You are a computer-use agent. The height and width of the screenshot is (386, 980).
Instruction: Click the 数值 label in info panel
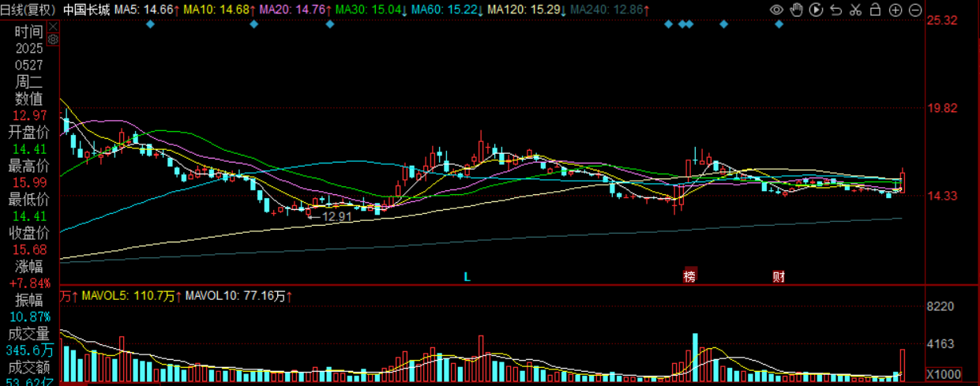pos(28,99)
